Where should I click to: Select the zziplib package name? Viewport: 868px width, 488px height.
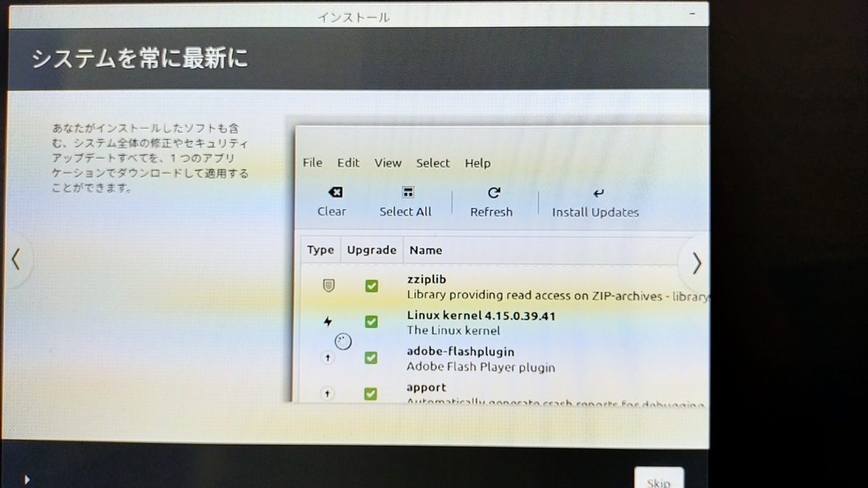[x=426, y=279]
